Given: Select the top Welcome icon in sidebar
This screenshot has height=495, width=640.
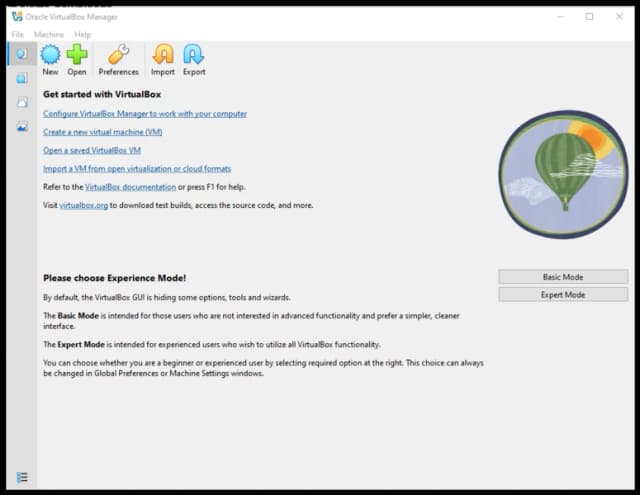Looking at the screenshot, I should [22, 53].
